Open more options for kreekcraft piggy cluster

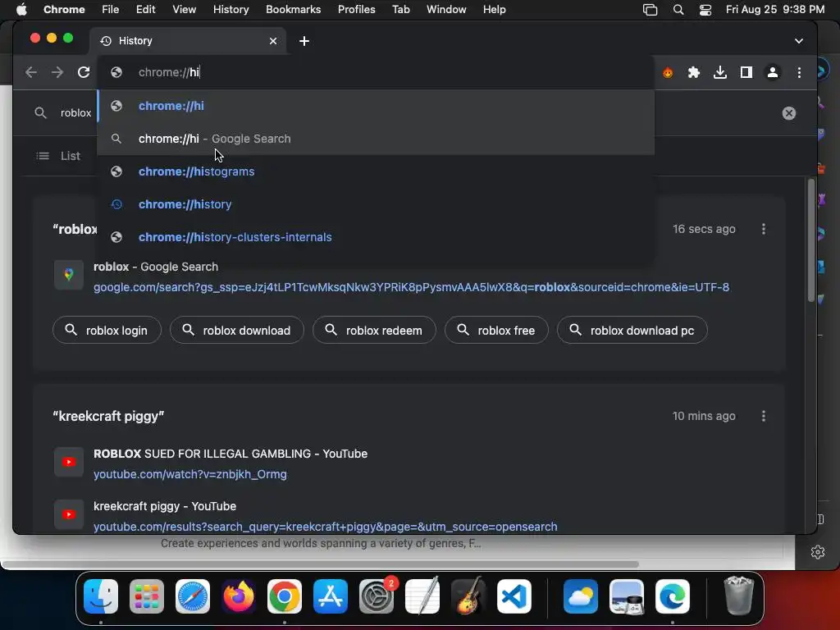pos(764,416)
